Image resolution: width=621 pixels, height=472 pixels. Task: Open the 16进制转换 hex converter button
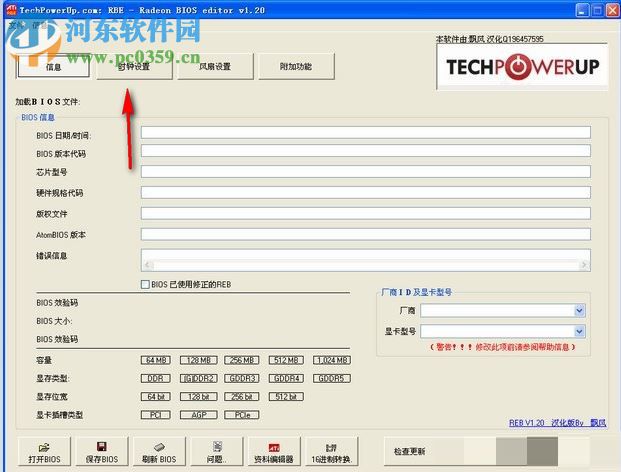(x=331, y=451)
